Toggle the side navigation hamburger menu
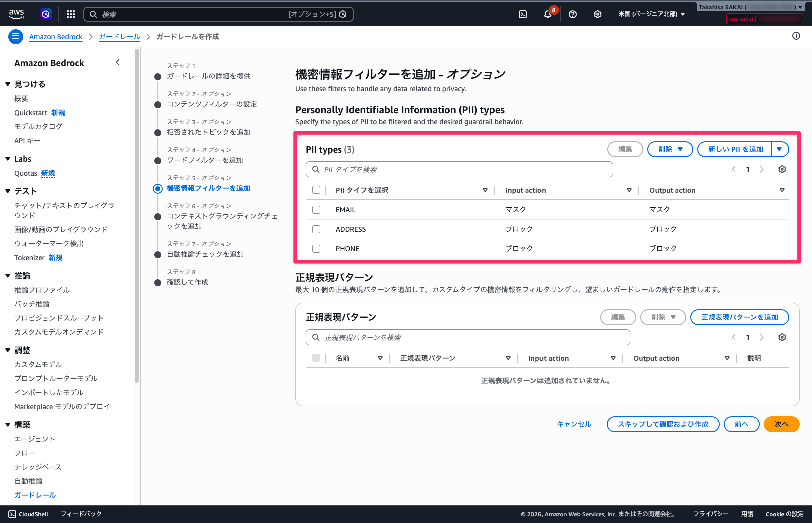Image resolution: width=812 pixels, height=523 pixels. (16, 36)
